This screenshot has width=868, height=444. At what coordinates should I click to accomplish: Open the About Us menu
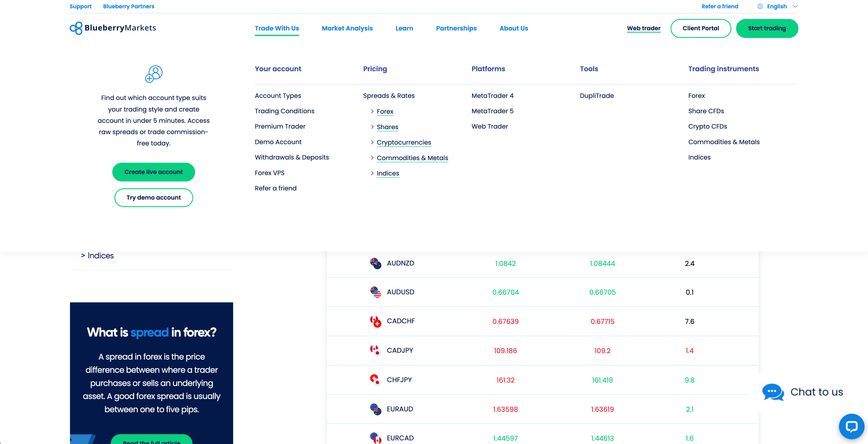coord(514,28)
